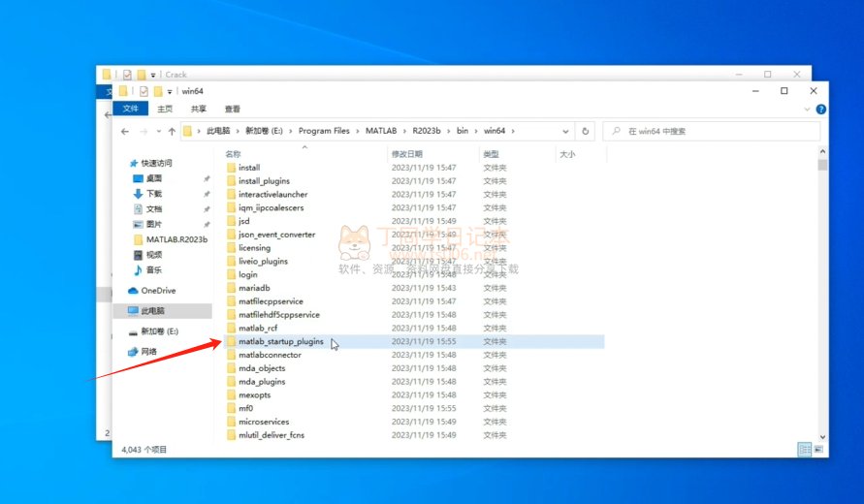Image resolution: width=864 pixels, height=504 pixels.
Task: Refresh the win64 folder view
Action: coord(585,131)
